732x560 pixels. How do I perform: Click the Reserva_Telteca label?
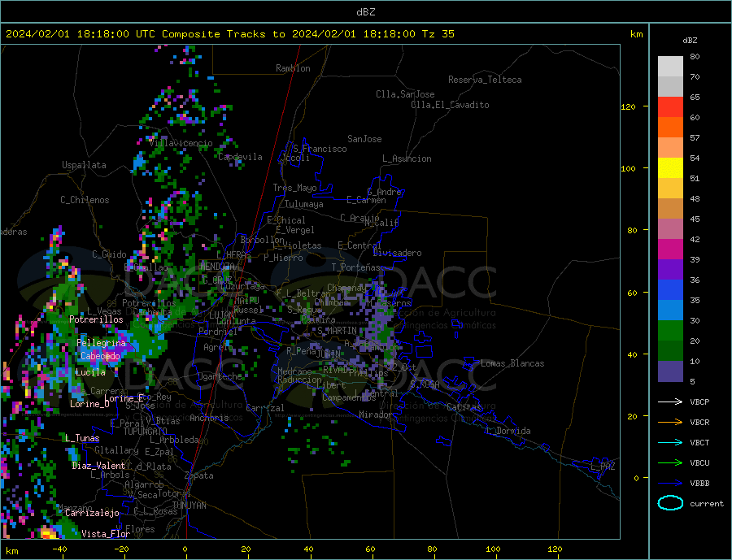coord(485,80)
